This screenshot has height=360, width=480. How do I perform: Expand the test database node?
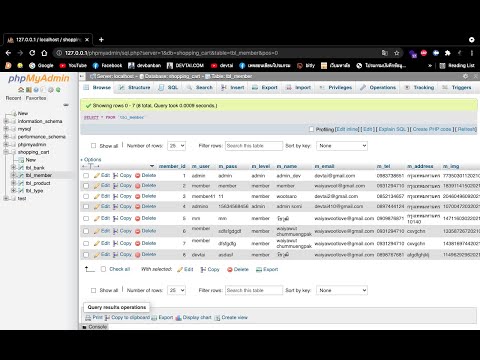point(6,198)
